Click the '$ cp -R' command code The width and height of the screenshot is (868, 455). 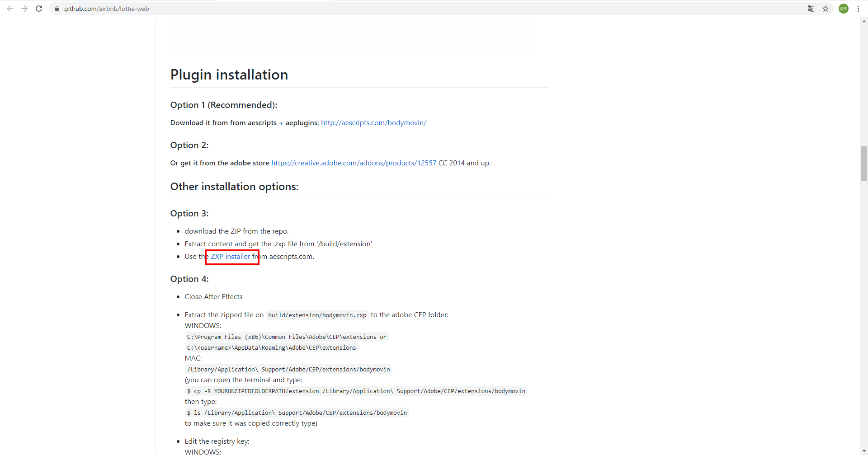[x=356, y=391]
